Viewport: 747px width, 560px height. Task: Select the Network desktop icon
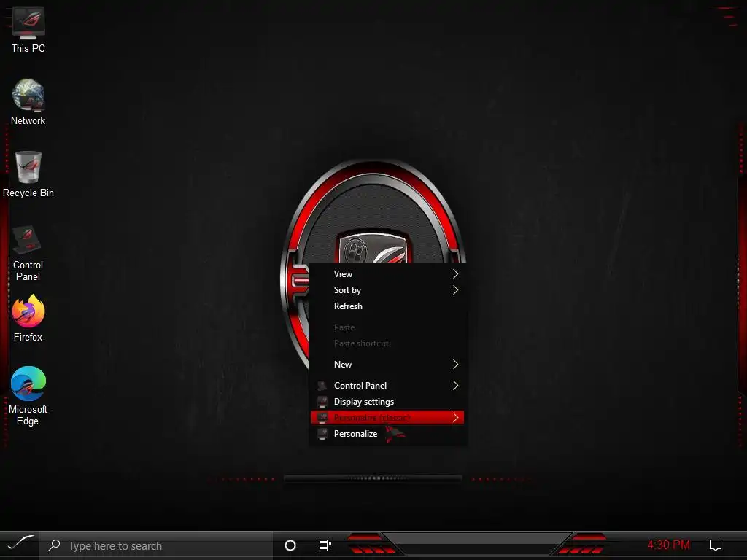pyautogui.click(x=28, y=102)
